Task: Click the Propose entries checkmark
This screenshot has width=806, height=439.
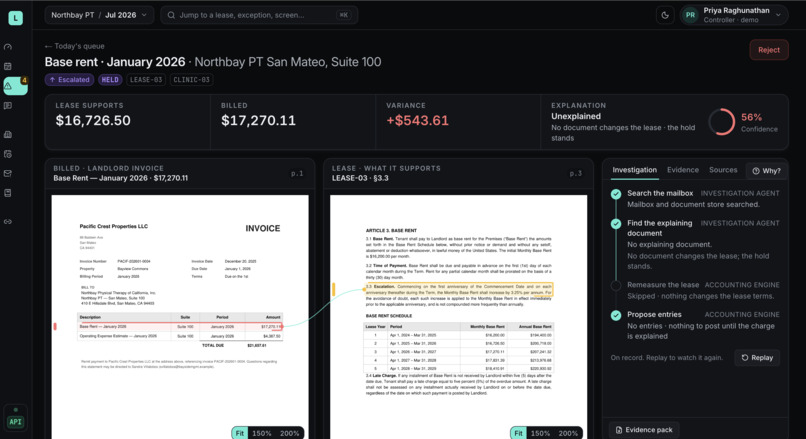Action: [616, 315]
